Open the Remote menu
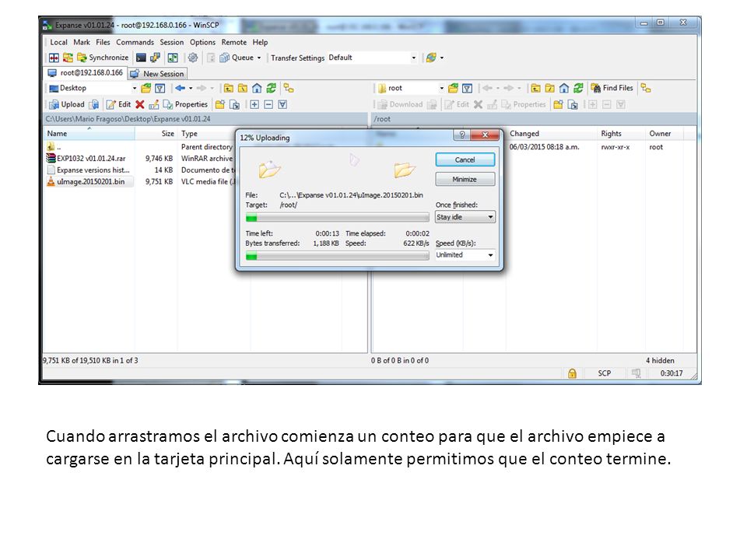This screenshot has width=747, height=560. tap(234, 42)
